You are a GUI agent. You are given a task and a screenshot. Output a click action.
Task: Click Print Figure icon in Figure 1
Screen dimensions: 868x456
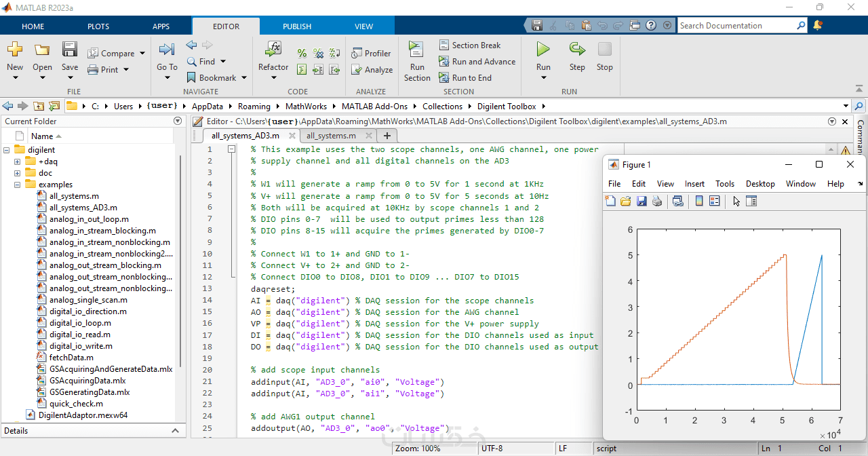pyautogui.click(x=656, y=201)
